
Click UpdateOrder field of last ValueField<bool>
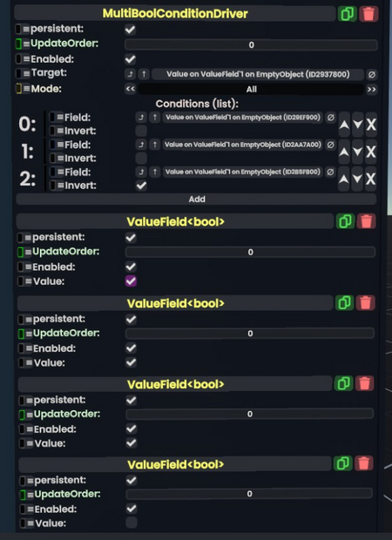coord(249,494)
